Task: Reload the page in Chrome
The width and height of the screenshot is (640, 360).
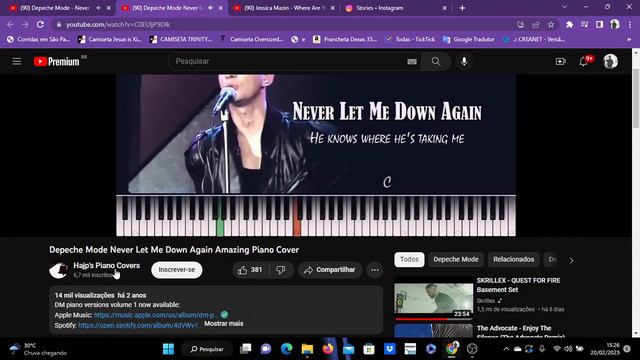Action: [x=40, y=24]
